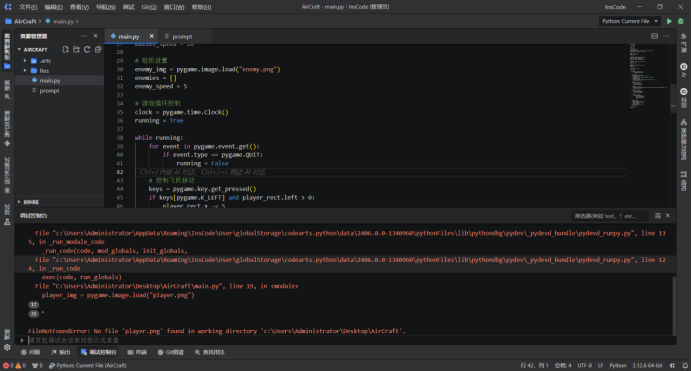Open the 编辑 (Edit) menu
The width and height of the screenshot is (692, 371).
pyautogui.click(x=53, y=7)
